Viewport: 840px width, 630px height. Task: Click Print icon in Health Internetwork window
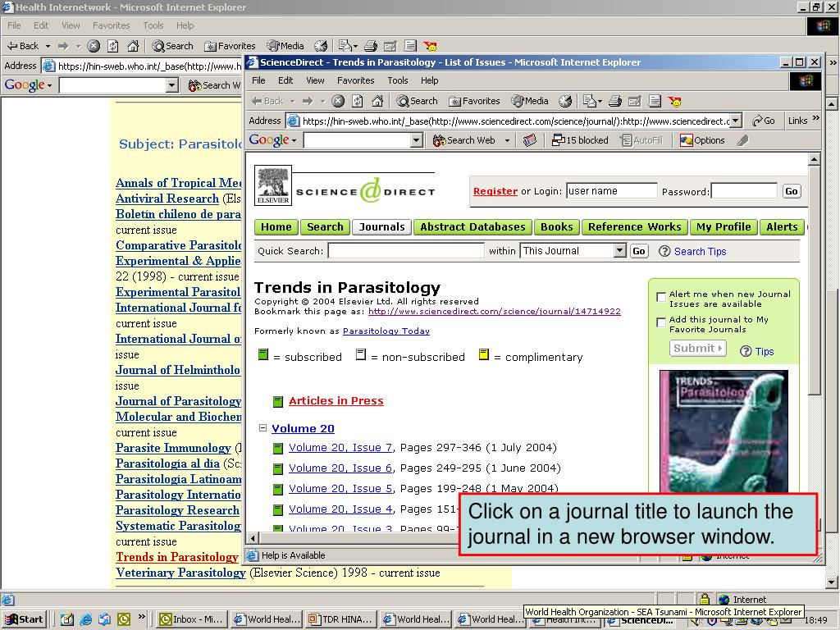pyautogui.click(x=371, y=46)
